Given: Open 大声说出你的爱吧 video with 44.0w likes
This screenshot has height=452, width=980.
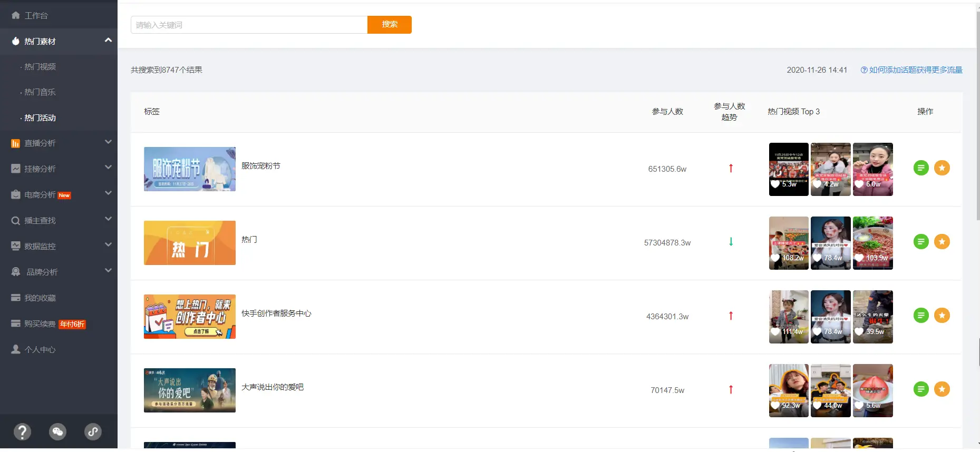Looking at the screenshot, I should (x=831, y=390).
